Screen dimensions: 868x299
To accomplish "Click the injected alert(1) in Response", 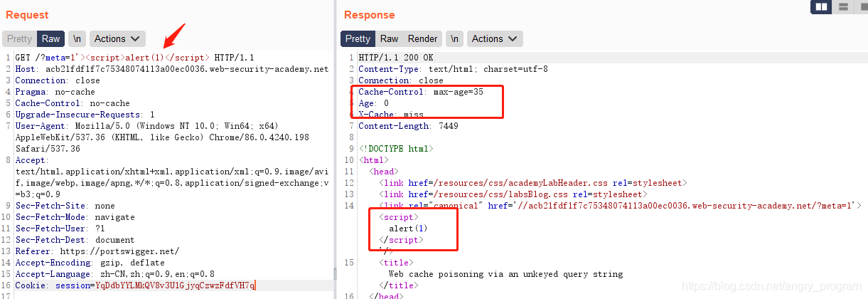I will coord(409,229).
